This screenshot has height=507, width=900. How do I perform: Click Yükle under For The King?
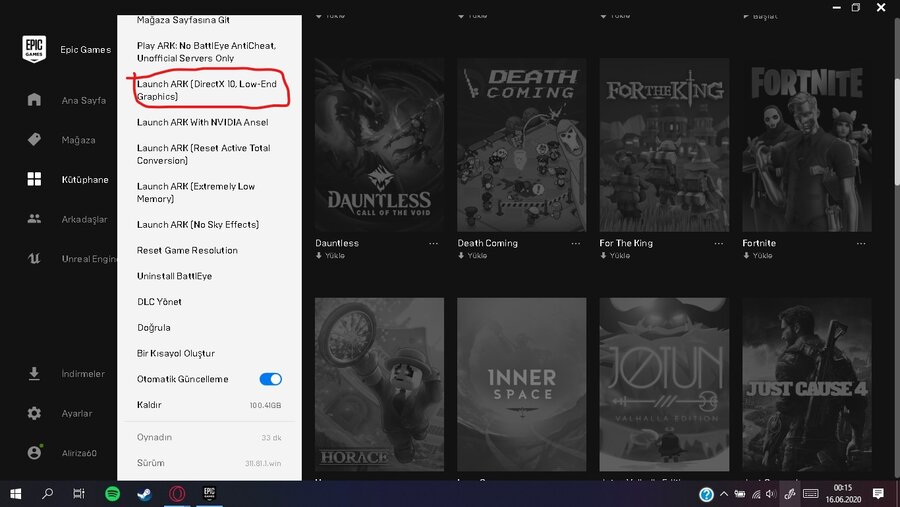point(615,256)
